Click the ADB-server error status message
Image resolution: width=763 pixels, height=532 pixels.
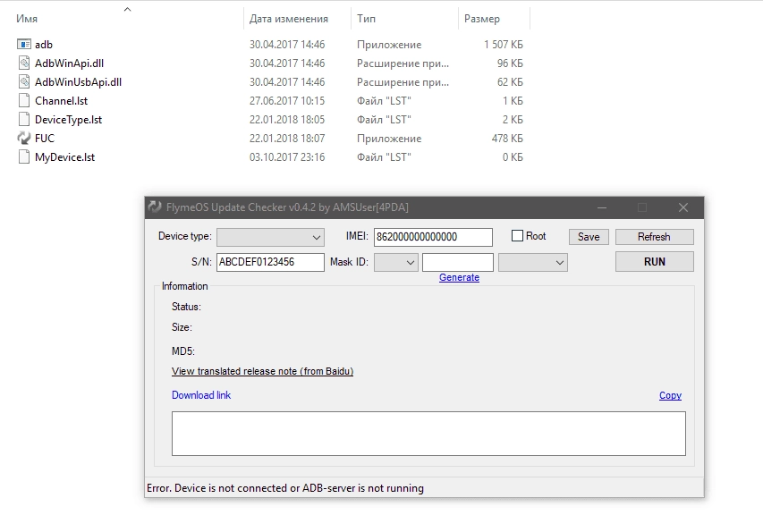click(285, 488)
